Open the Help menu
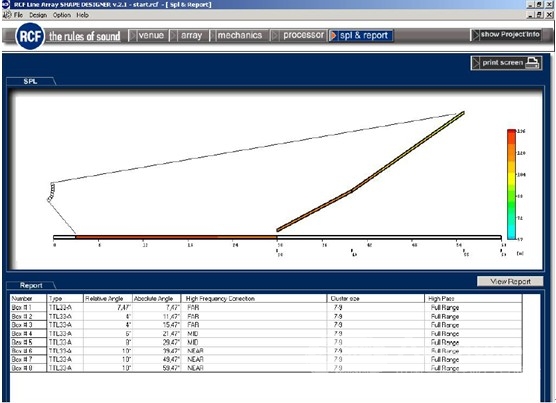 point(82,15)
